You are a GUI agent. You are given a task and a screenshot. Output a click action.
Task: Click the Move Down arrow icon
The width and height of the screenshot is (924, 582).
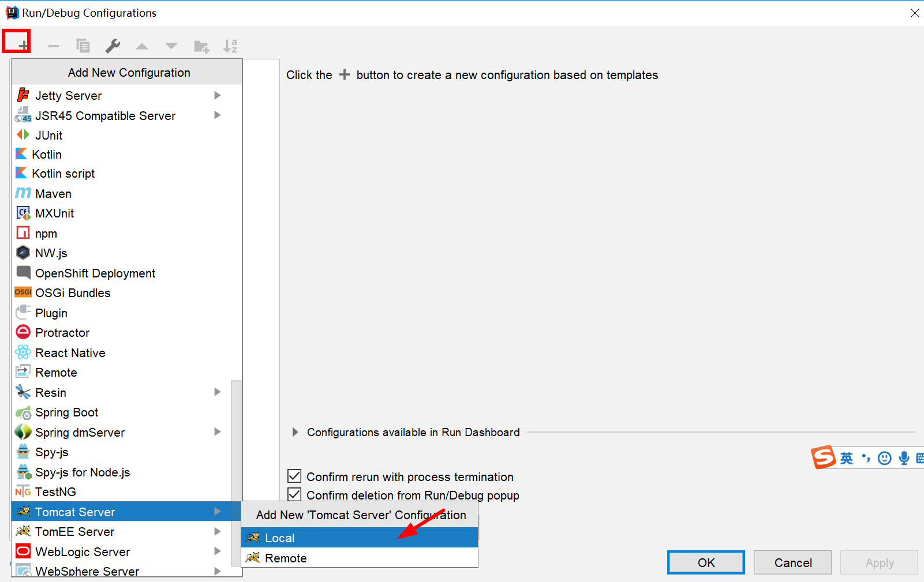point(171,46)
